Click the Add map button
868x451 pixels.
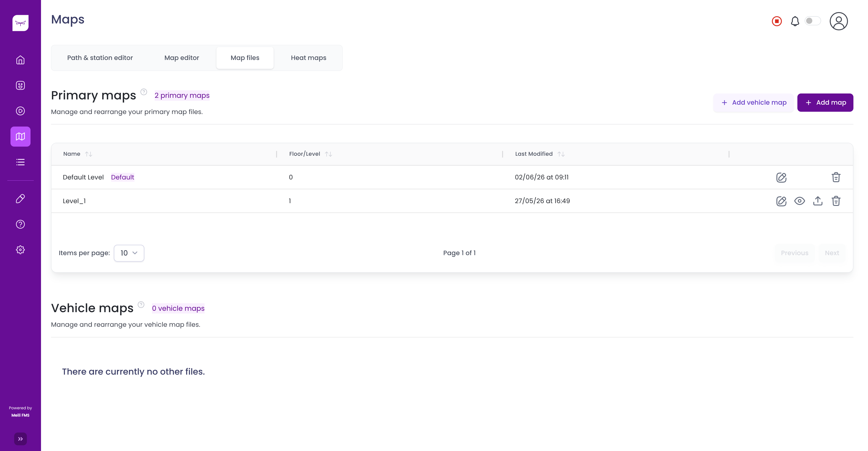point(825,103)
